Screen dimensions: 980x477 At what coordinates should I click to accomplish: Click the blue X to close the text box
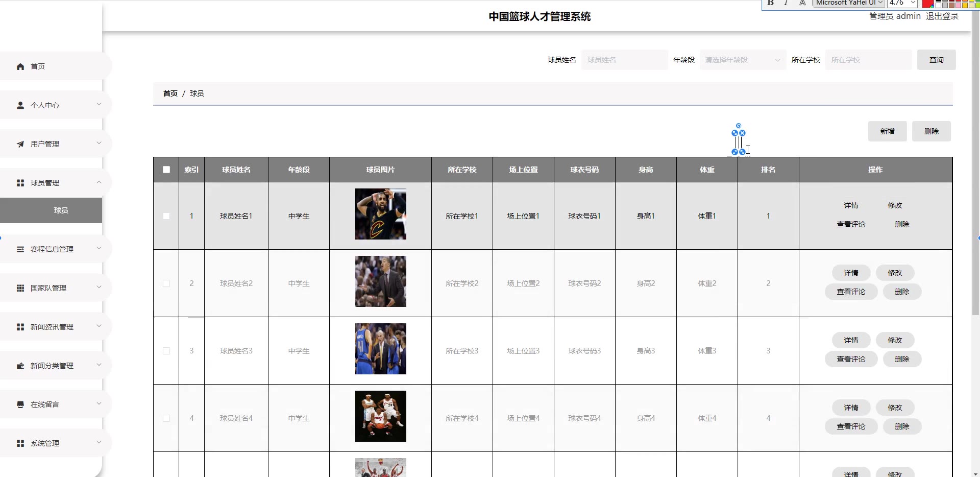[742, 133]
